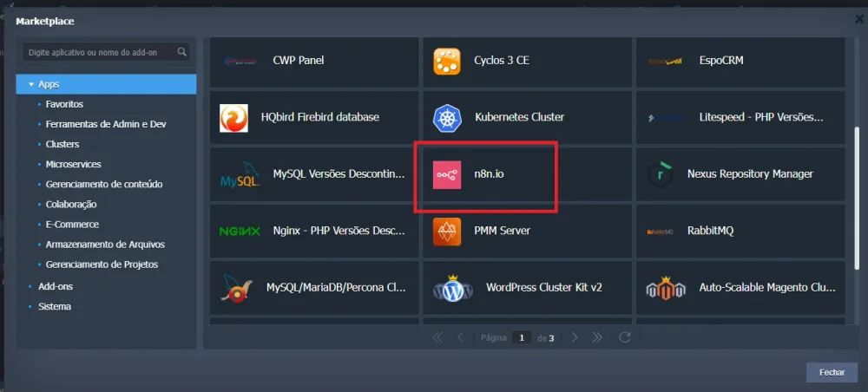Open the HQbird Firebird database icon
Image resolution: width=868 pixels, height=392 pixels.
tap(233, 117)
